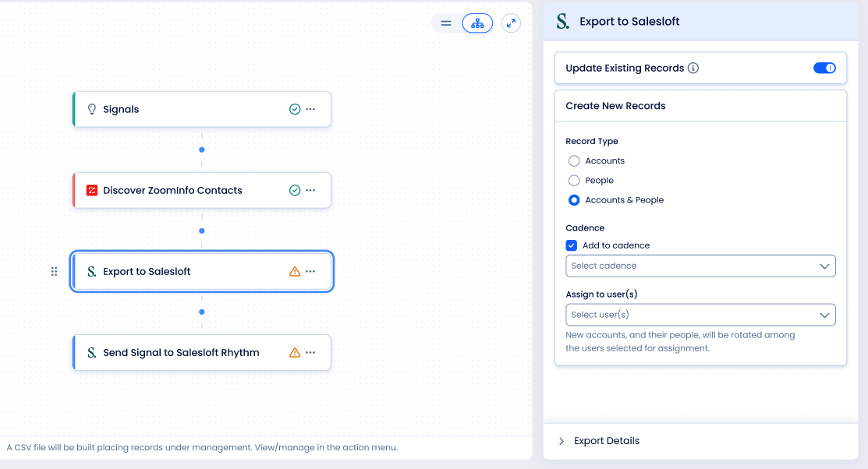Click Create New Records heading
The height and width of the screenshot is (469, 868).
point(615,106)
